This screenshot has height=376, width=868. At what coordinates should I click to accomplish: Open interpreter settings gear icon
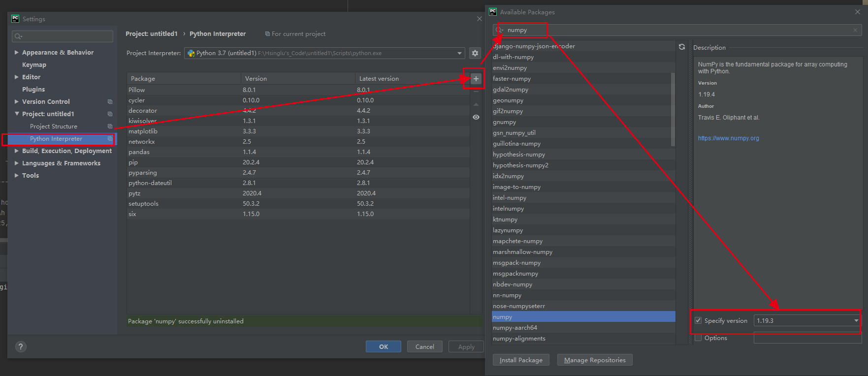475,53
